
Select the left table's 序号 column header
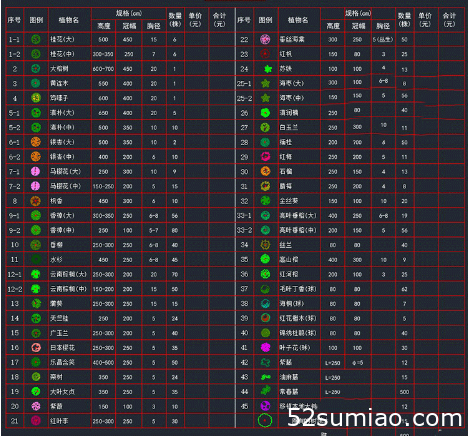click(x=14, y=20)
